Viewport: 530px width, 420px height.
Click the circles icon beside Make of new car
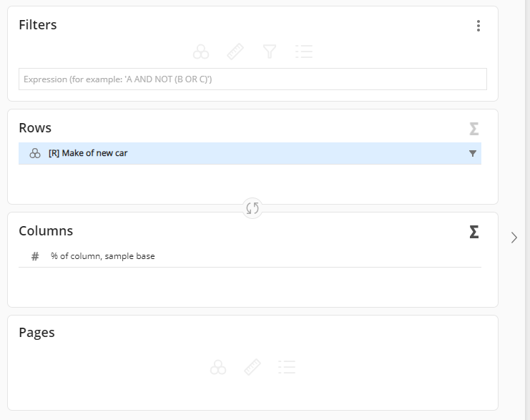[x=35, y=153]
